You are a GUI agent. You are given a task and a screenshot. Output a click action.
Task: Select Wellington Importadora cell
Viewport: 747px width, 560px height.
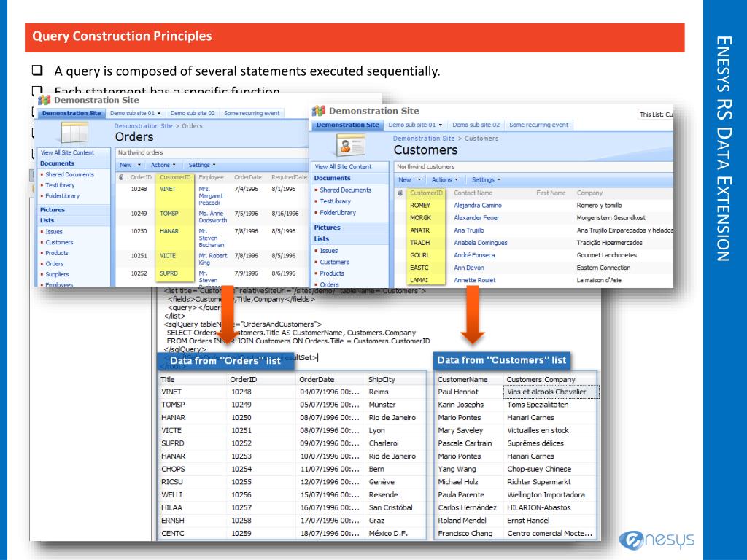click(546, 495)
